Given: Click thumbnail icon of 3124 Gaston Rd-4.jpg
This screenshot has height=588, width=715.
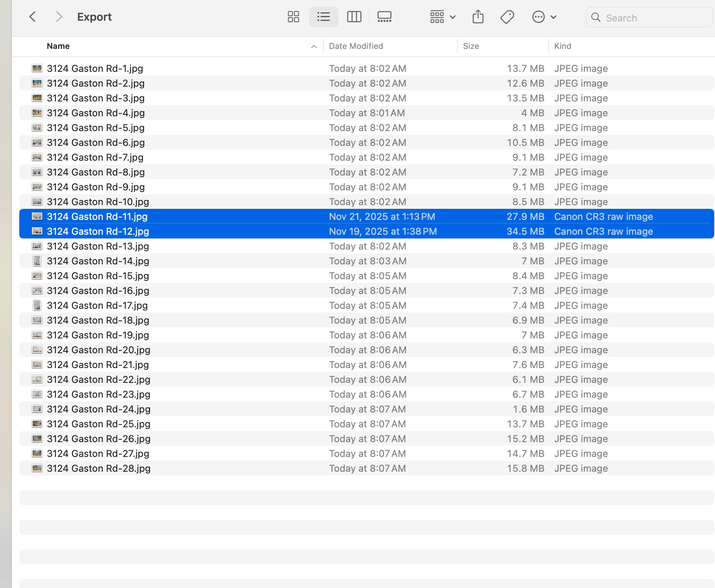Looking at the screenshot, I should coord(37,113).
